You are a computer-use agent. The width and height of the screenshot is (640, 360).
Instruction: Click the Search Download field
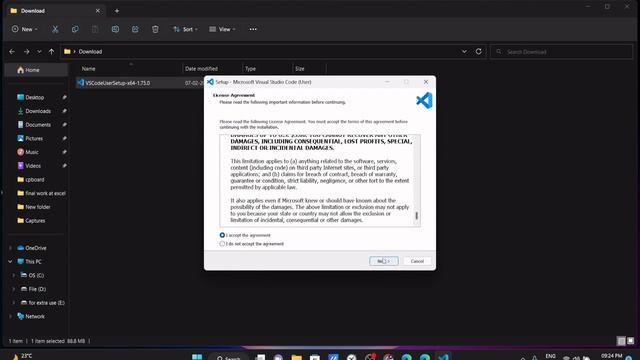click(562, 52)
